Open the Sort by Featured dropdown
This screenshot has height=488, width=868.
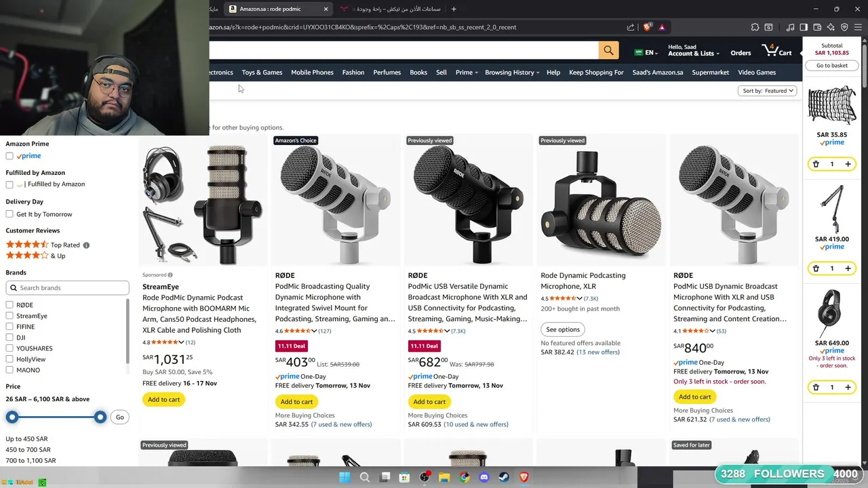767,91
